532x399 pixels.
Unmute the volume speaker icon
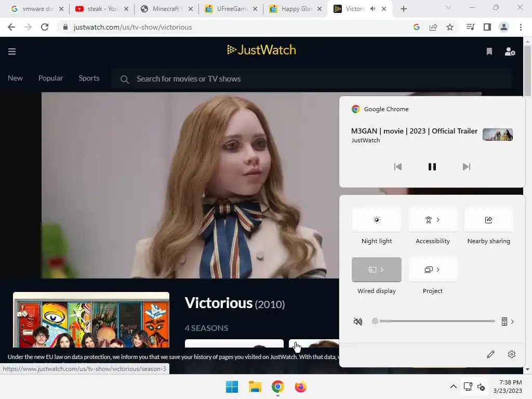click(357, 321)
